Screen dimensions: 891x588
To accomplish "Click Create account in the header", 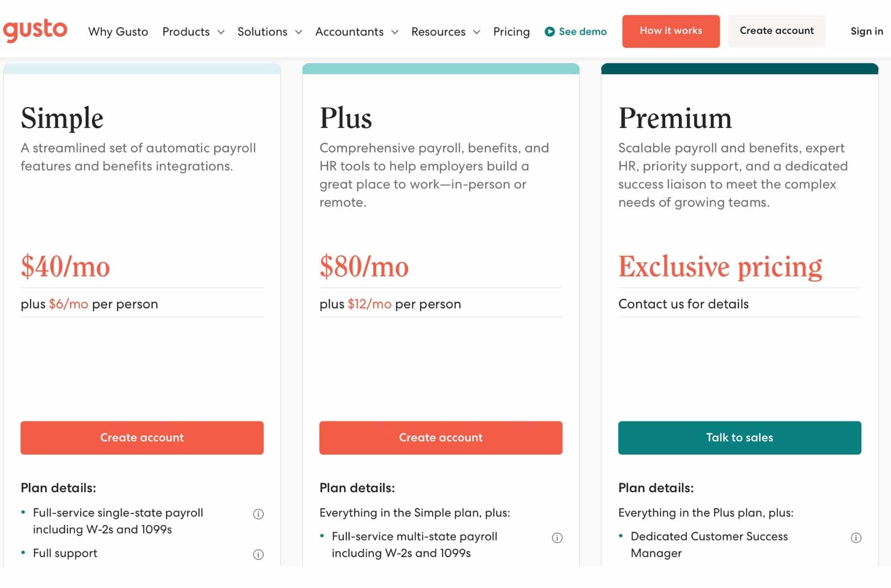I will (x=777, y=31).
